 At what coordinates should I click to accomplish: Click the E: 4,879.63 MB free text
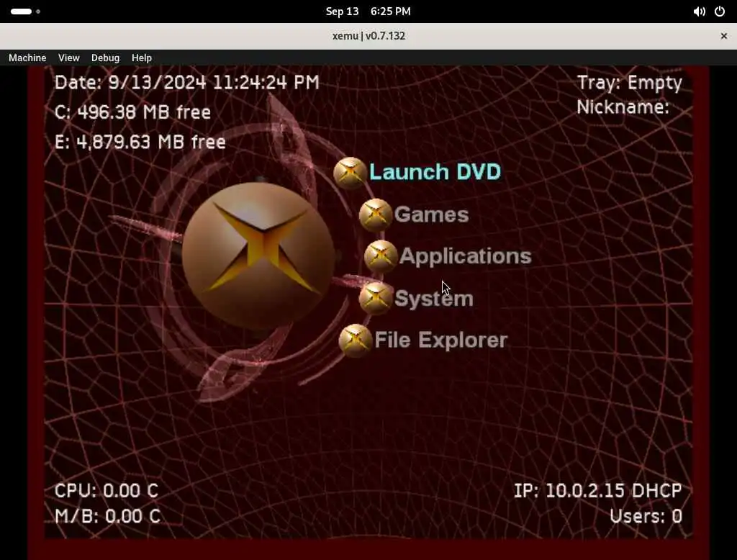[x=140, y=142]
